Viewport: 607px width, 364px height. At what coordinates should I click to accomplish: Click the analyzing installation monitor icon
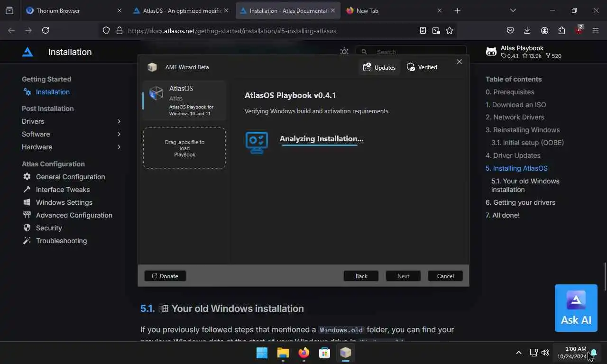pos(257,142)
